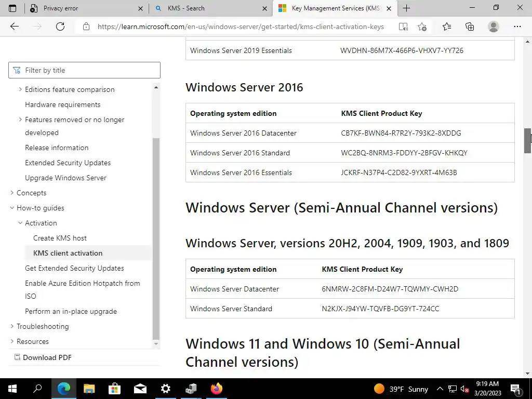532x399 pixels.
Task: Expand Editions feature comparison node
Action: point(20,89)
